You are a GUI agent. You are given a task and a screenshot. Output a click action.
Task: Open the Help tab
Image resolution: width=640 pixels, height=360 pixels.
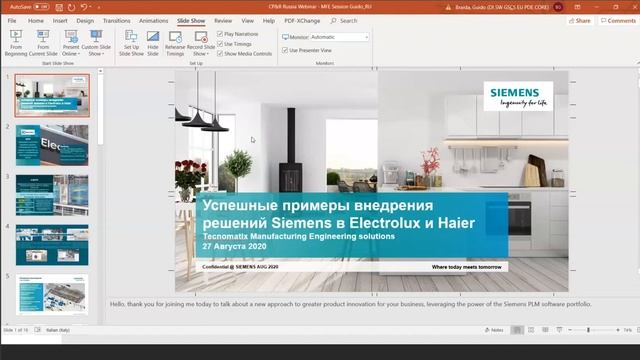click(269, 20)
